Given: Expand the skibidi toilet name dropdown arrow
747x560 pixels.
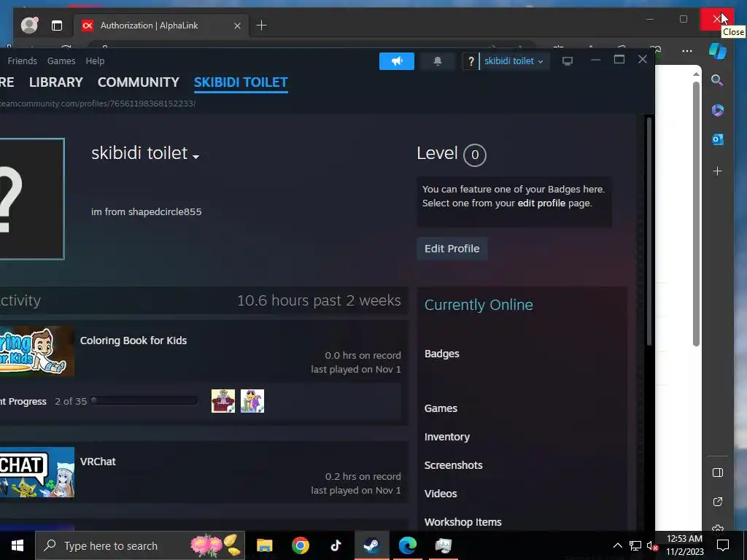Looking at the screenshot, I should [x=196, y=156].
